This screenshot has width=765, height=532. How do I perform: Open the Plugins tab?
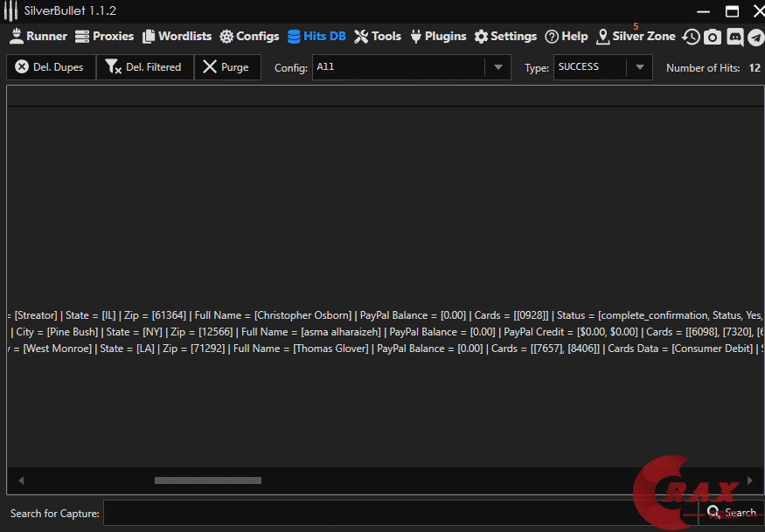pos(438,37)
